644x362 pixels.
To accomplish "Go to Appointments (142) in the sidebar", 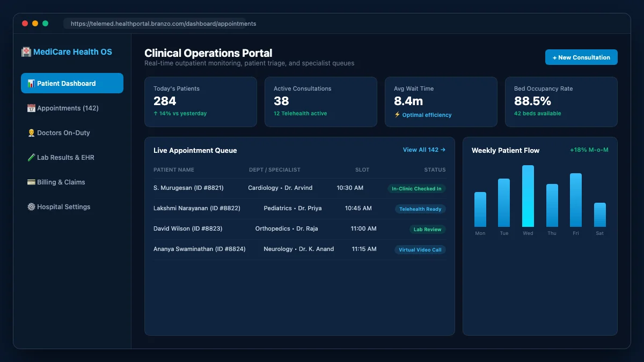I will click(72, 108).
